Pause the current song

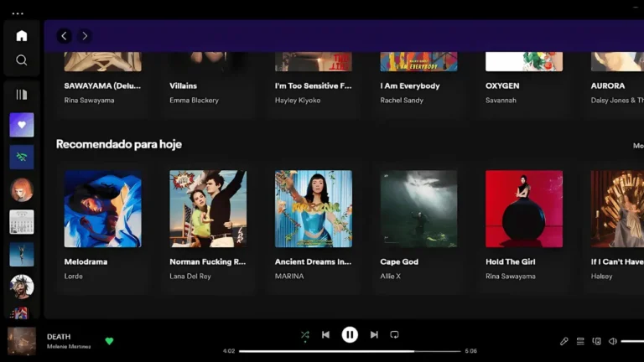pyautogui.click(x=350, y=335)
